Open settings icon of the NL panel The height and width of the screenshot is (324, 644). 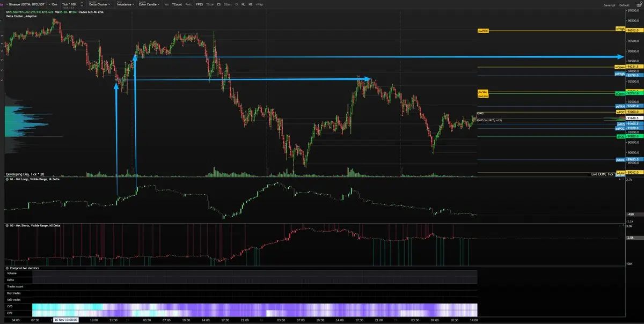point(7,180)
